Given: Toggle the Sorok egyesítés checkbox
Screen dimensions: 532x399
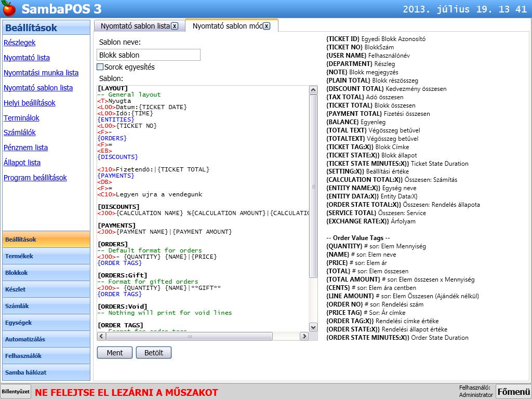Looking at the screenshot, I should pyautogui.click(x=100, y=67).
